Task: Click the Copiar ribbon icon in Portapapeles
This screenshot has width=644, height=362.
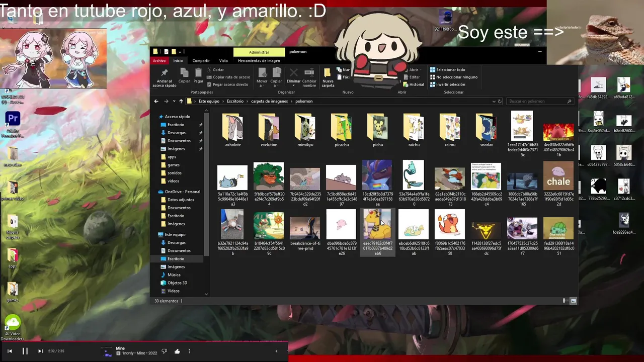Action: point(184,73)
